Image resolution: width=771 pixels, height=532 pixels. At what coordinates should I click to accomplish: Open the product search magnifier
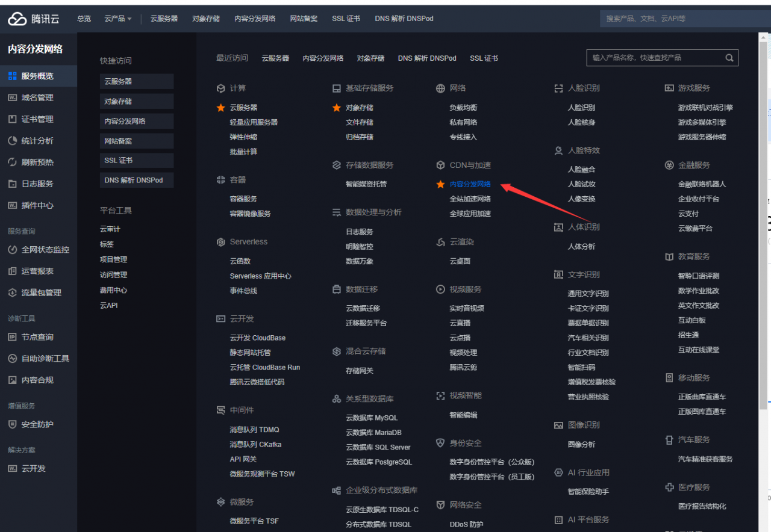tap(729, 58)
